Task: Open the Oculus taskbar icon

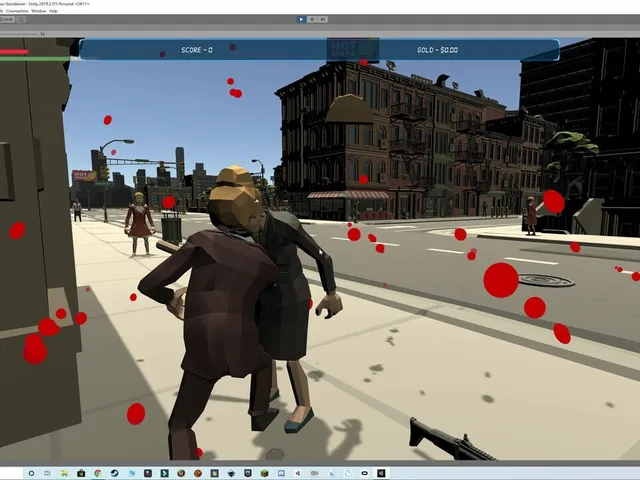Action: [364, 473]
